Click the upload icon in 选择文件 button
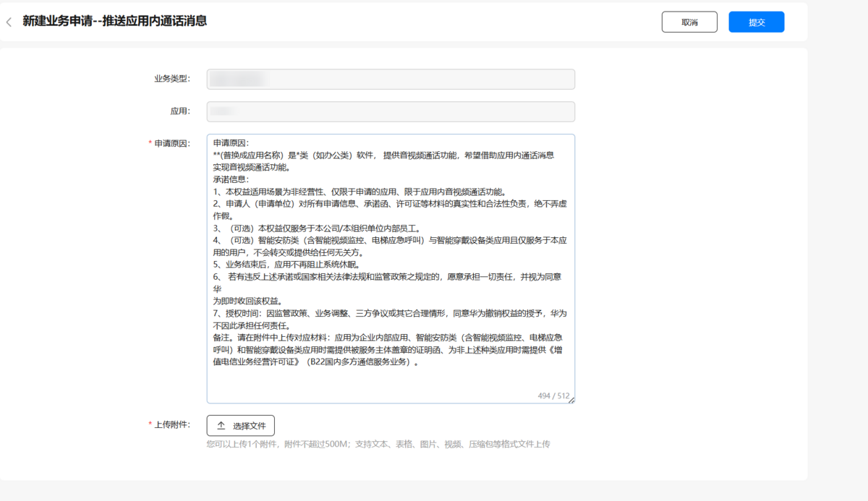This screenshot has height=501, width=868. (x=221, y=426)
